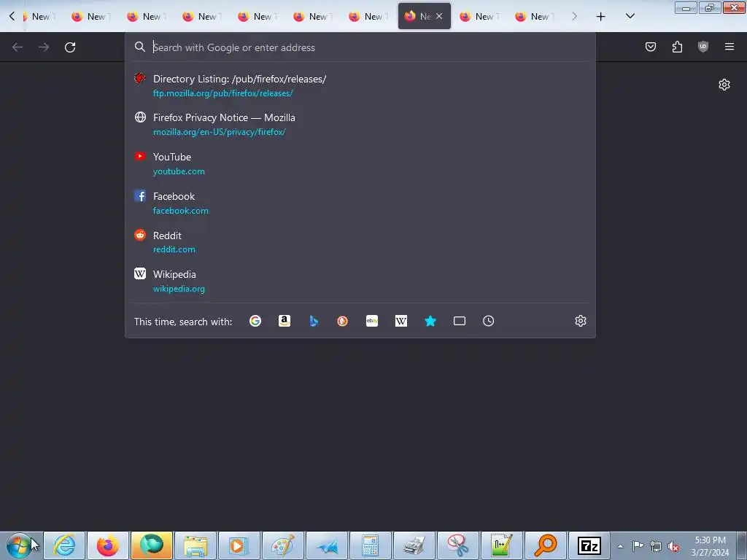
Task: Open the Facebook suggestion
Action: (360, 203)
